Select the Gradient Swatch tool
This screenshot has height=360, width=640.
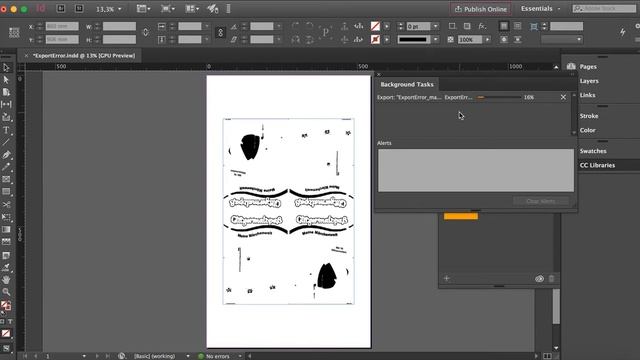tap(6, 229)
